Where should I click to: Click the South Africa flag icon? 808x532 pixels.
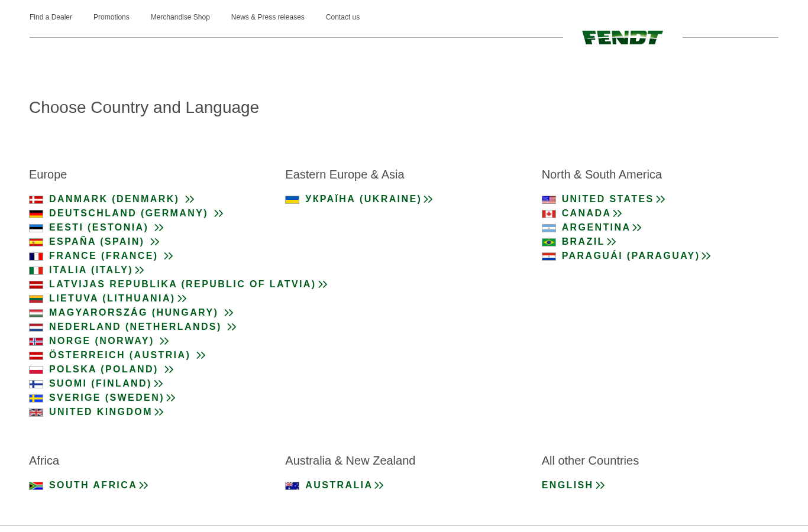tap(36, 486)
